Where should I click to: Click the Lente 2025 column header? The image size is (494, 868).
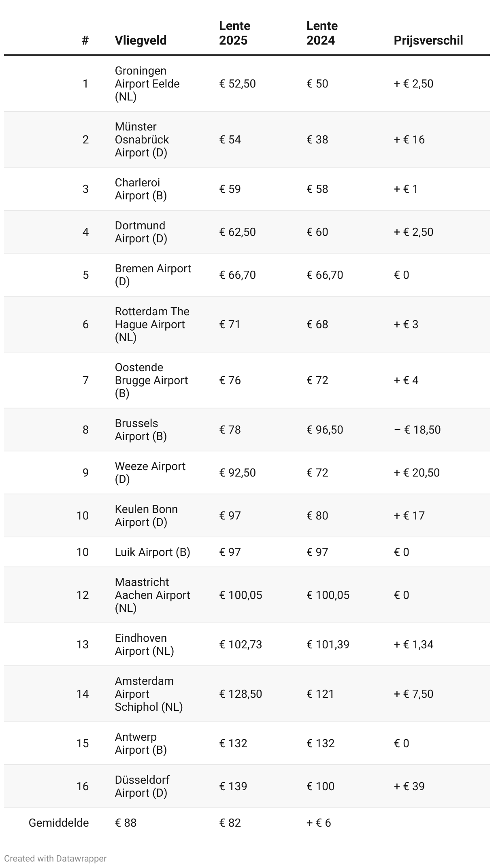click(x=234, y=33)
